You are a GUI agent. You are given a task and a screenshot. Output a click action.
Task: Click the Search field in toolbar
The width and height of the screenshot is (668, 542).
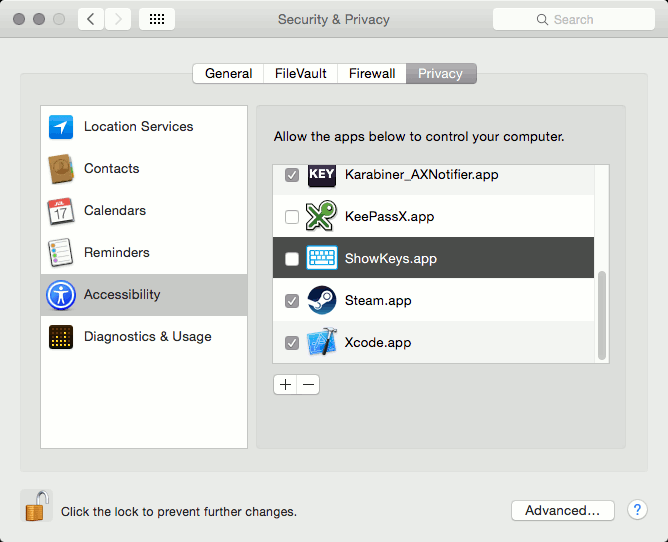point(573,19)
